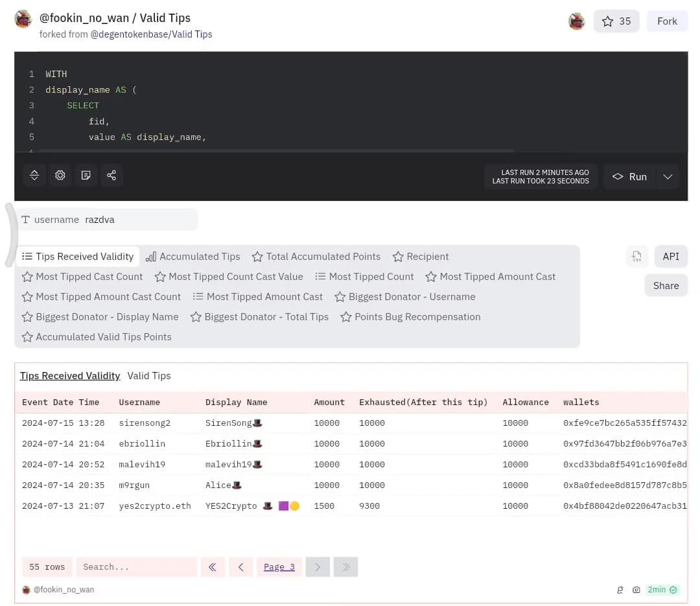700x606 pixels.
Task: Open Accumulated Valid Tips Points tab
Action: point(97,337)
